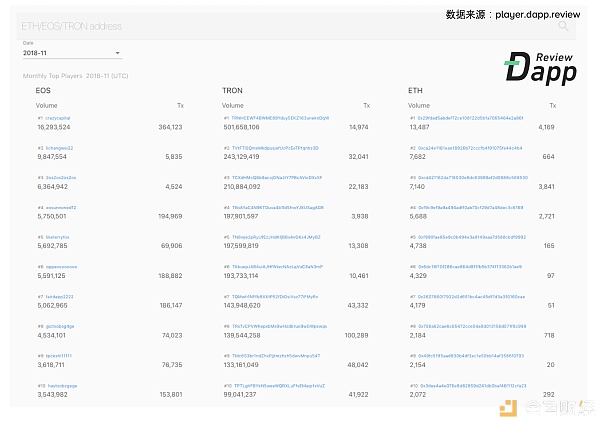Open EOS #2 player link
The image size is (600, 422).
coord(59,148)
